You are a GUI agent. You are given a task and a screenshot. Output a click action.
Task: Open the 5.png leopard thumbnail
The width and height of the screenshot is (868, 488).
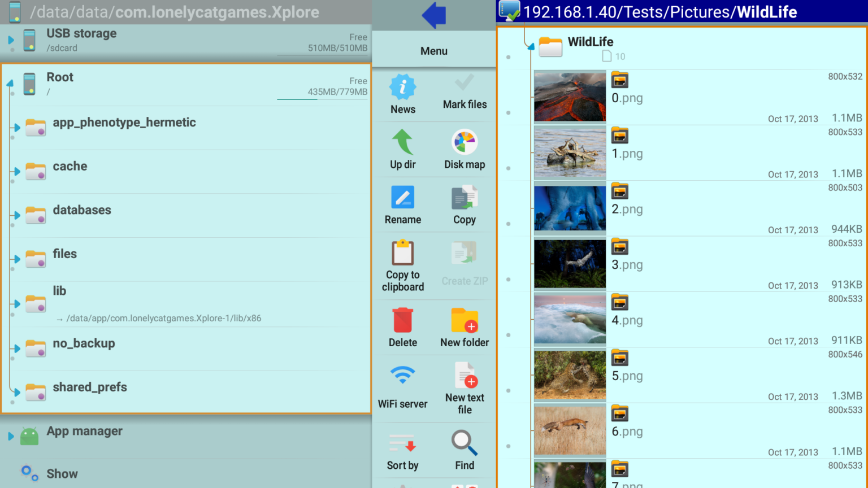point(570,374)
